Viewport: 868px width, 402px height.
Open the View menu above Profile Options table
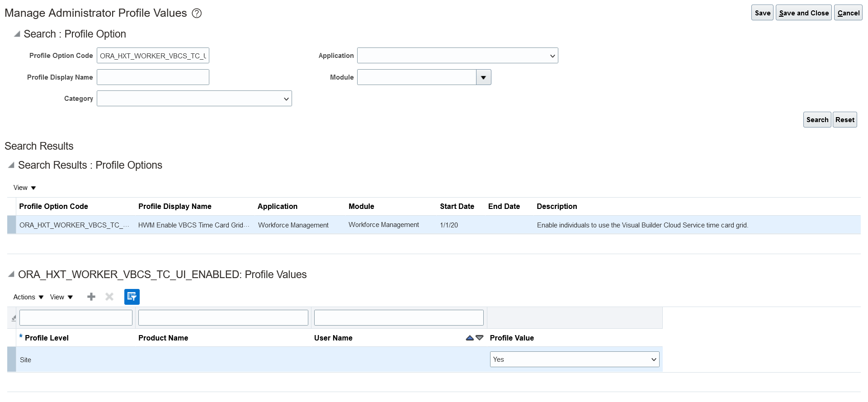[24, 188]
